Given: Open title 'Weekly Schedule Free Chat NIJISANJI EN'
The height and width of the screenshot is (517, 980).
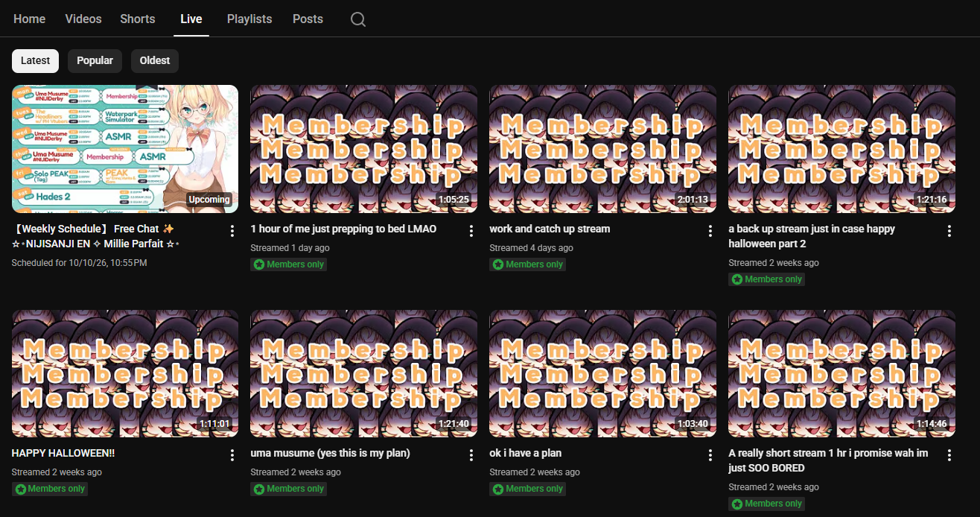Looking at the screenshot, I should 95,236.
